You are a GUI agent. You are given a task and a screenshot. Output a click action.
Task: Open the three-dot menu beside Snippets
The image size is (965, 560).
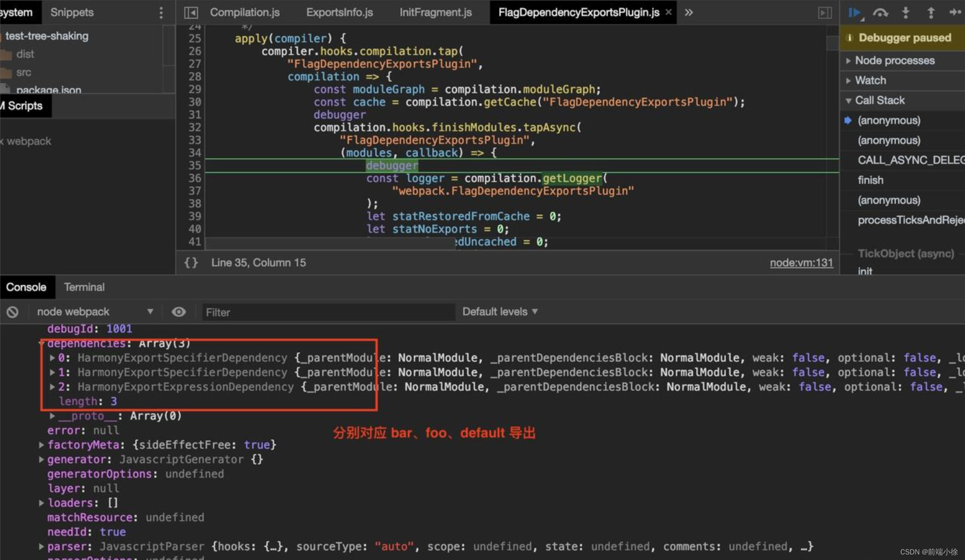[161, 13]
